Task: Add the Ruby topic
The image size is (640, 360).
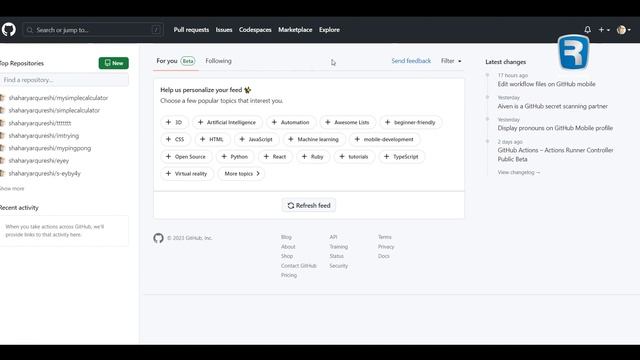Action: click(313, 156)
